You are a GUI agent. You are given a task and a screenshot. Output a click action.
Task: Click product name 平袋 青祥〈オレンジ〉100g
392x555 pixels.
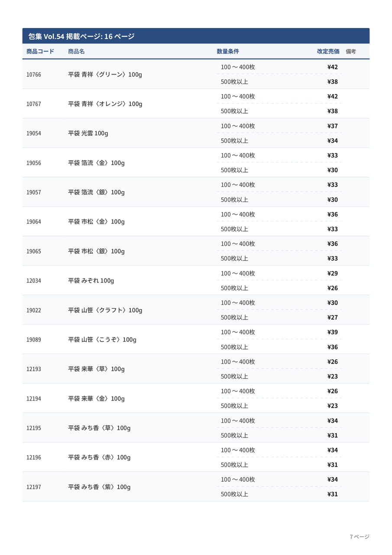105,104
